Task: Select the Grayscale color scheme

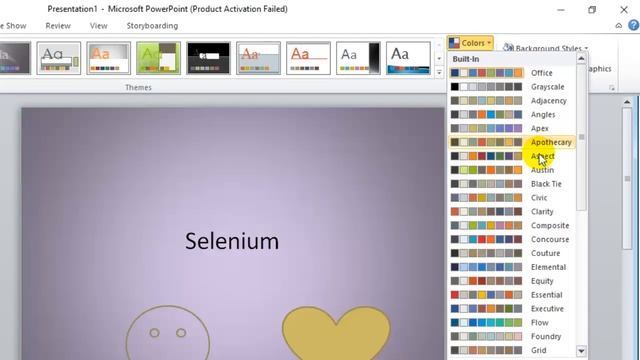Action: [x=513, y=87]
